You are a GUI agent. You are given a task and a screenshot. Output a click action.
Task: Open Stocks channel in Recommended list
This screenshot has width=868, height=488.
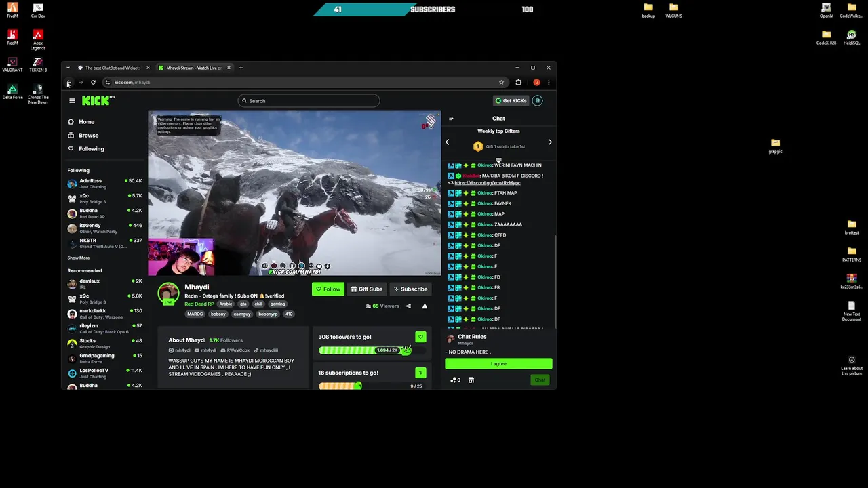104,344
